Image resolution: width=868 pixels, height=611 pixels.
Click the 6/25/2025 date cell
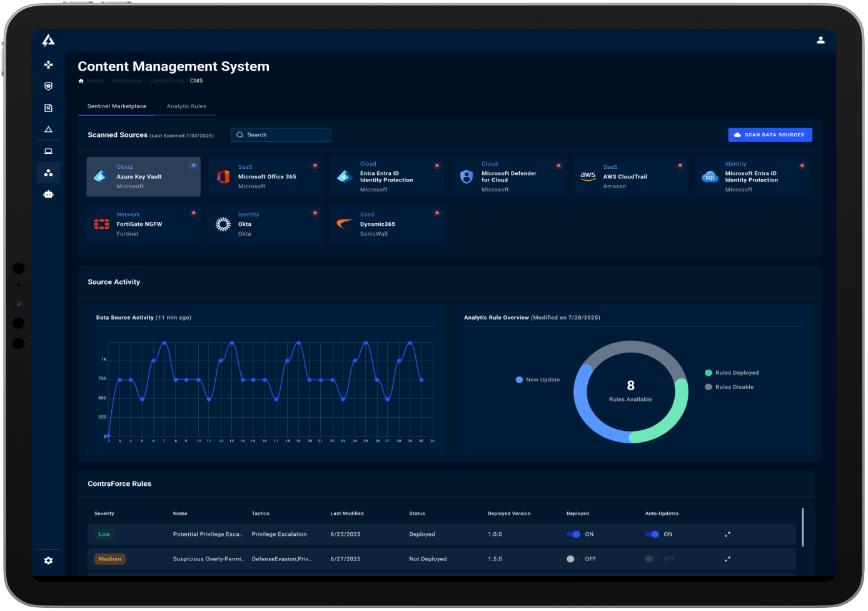345,534
